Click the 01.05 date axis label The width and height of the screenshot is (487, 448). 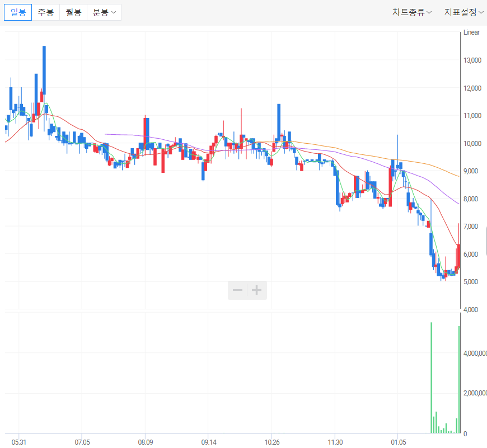[399, 442]
